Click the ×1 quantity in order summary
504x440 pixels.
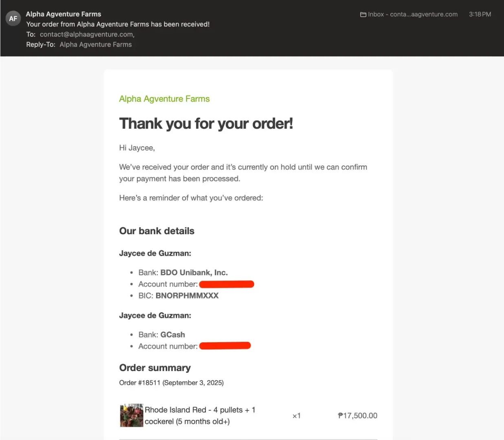pyautogui.click(x=296, y=416)
